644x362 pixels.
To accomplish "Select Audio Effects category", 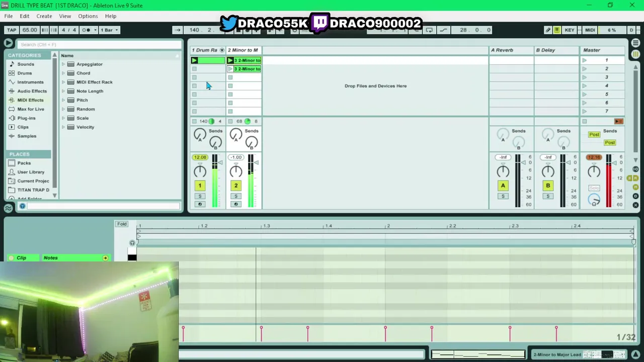I will [32, 92].
